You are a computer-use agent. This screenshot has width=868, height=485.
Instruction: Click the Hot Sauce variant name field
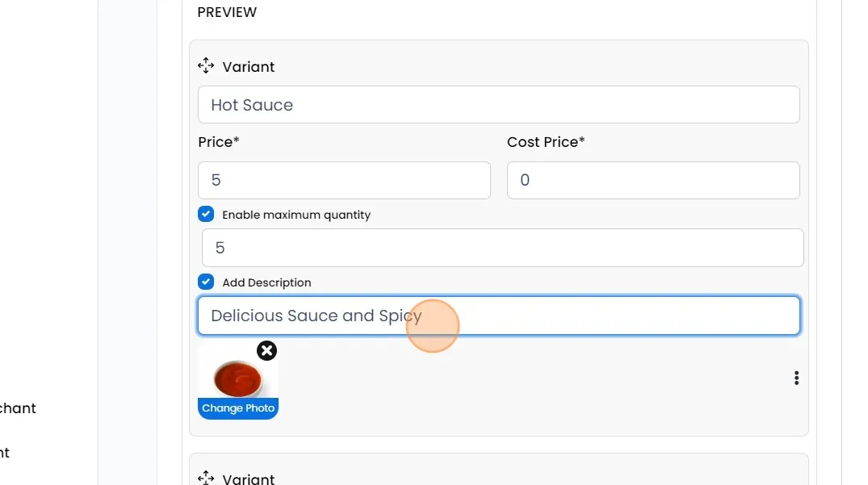click(x=498, y=105)
